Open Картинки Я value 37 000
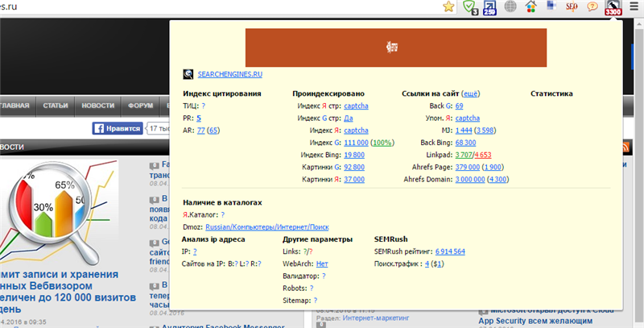644x328 pixels. coord(354,180)
